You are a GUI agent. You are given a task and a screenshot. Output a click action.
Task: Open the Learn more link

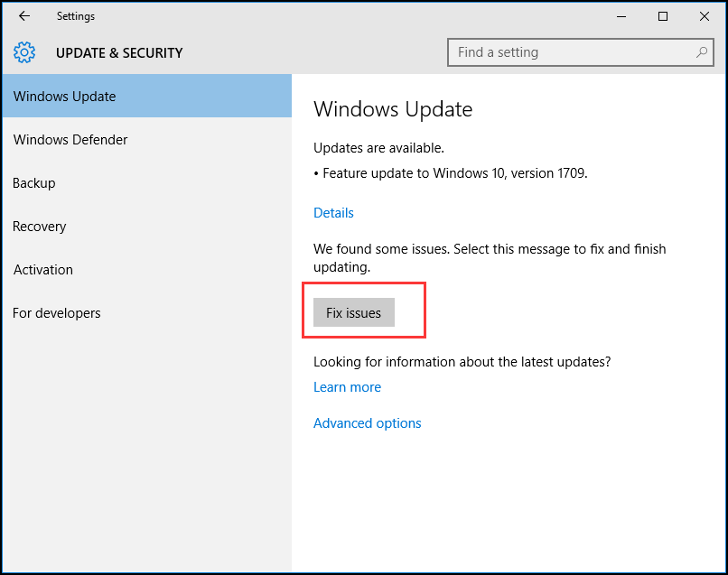pyautogui.click(x=347, y=386)
